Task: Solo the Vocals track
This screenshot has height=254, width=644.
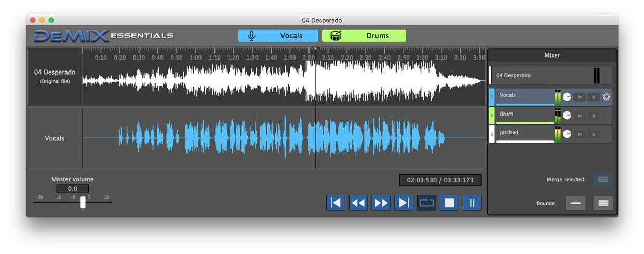Action: pyautogui.click(x=594, y=97)
